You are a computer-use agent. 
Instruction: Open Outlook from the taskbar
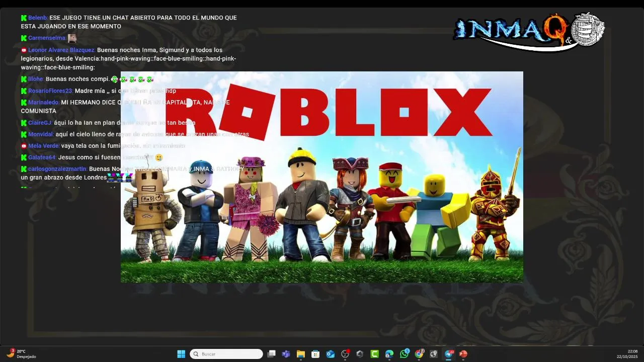331,354
